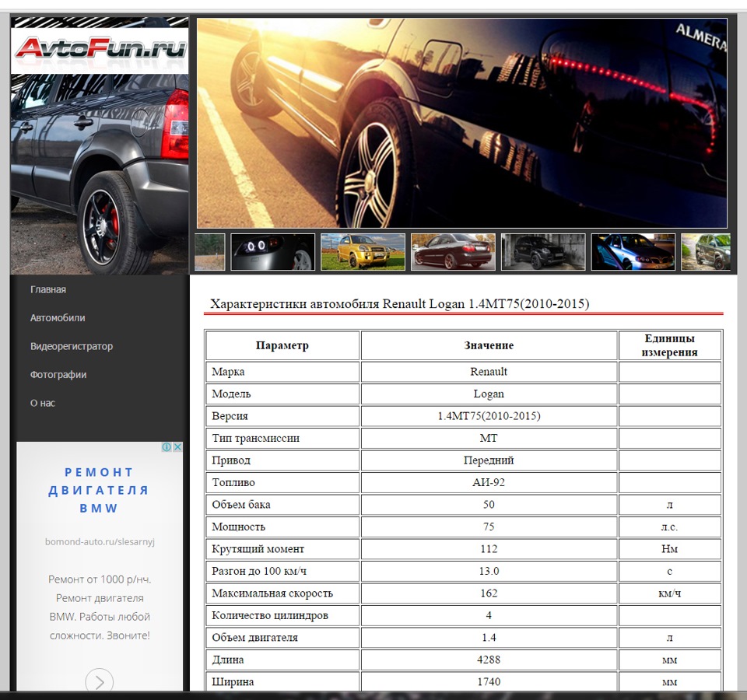
Task: Go to the Автомобили section
Action: point(58,318)
